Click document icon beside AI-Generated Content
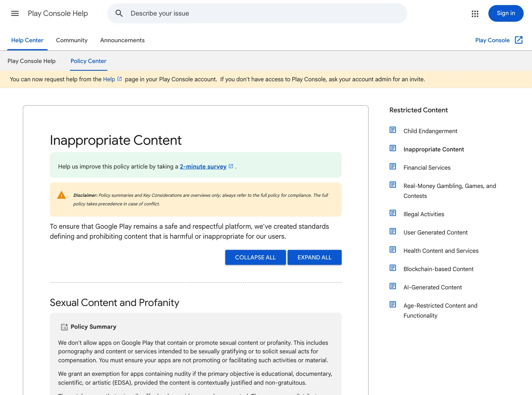 [x=393, y=286]
